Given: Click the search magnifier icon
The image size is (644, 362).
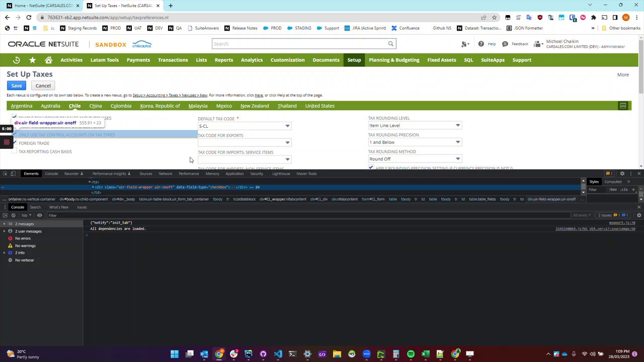Looking at the screenshot, I should [x=390, y=44].
